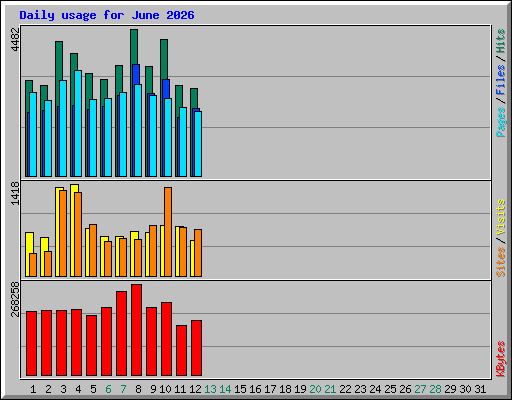The width and height of the screenshot is (512, 400).
Task: Click the Sites legend label
Action: (501, 262)
